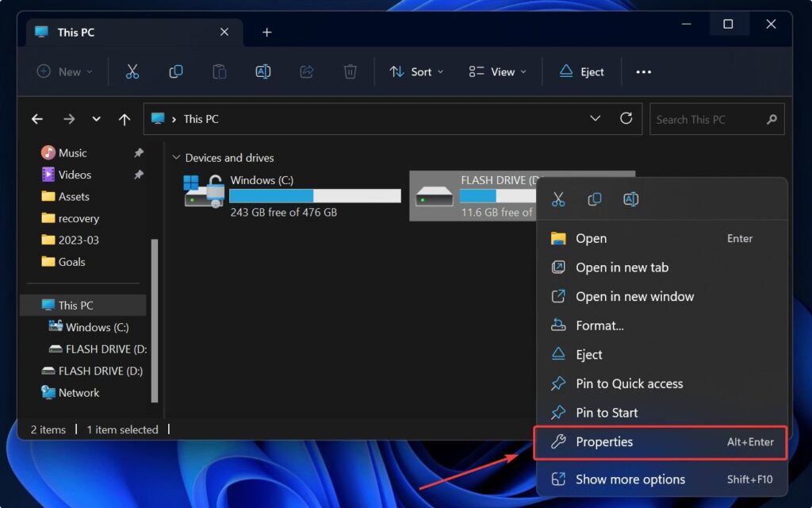Eject the drive using the toolbar Eject icon
Image resolution: width=812 pixels, height=508 pixels.
coord(583,71)
